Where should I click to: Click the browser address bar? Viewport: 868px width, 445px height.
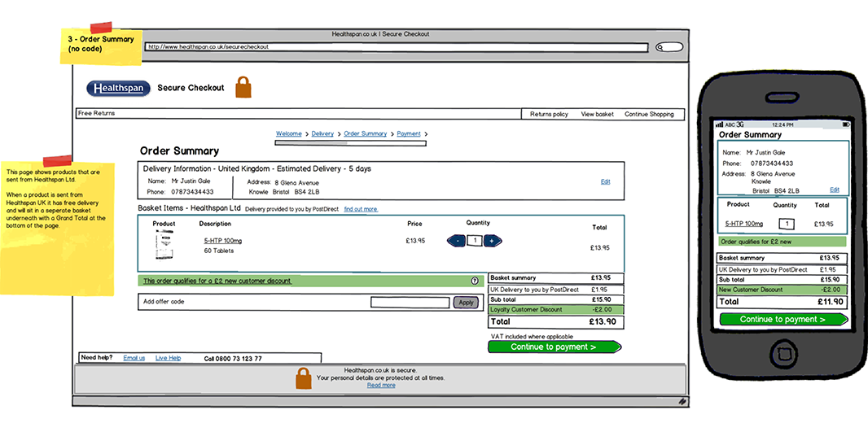point(396,47)
